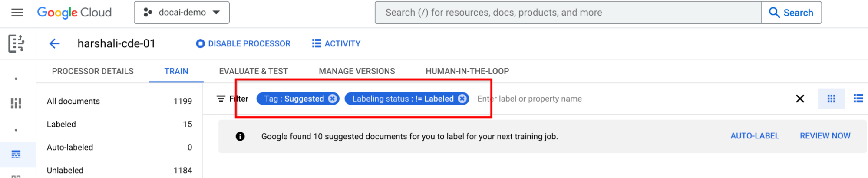Open the main navigation hamburger menu
Image resolution: width=868 pixels, height=178 pixels.
point(17,13)
